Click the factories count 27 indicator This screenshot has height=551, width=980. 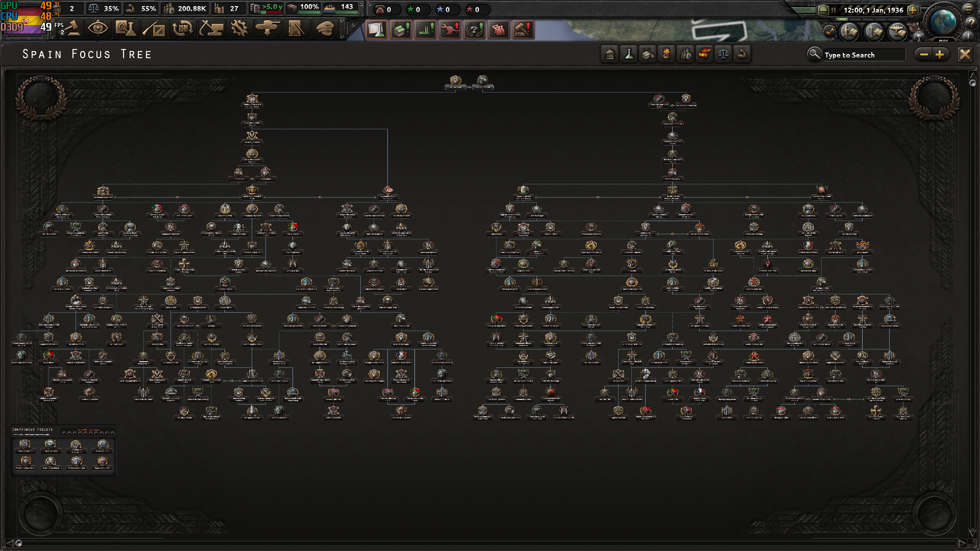(228, 9)
